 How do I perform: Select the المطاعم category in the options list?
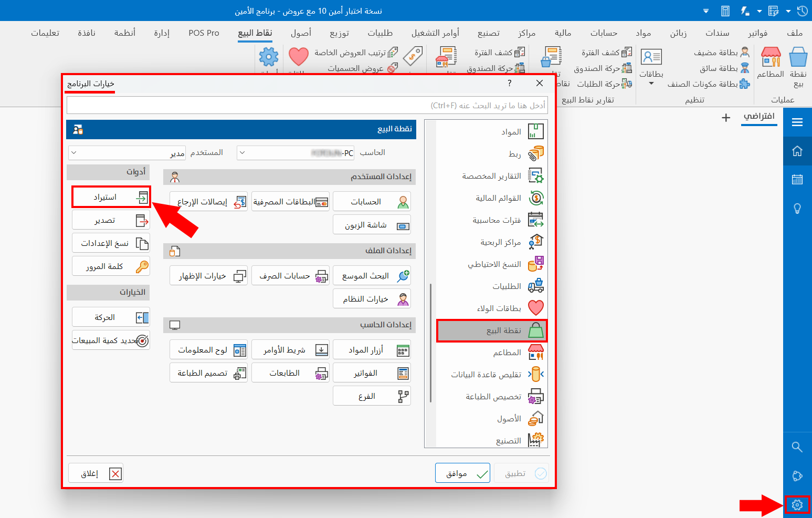click(491, 353)
